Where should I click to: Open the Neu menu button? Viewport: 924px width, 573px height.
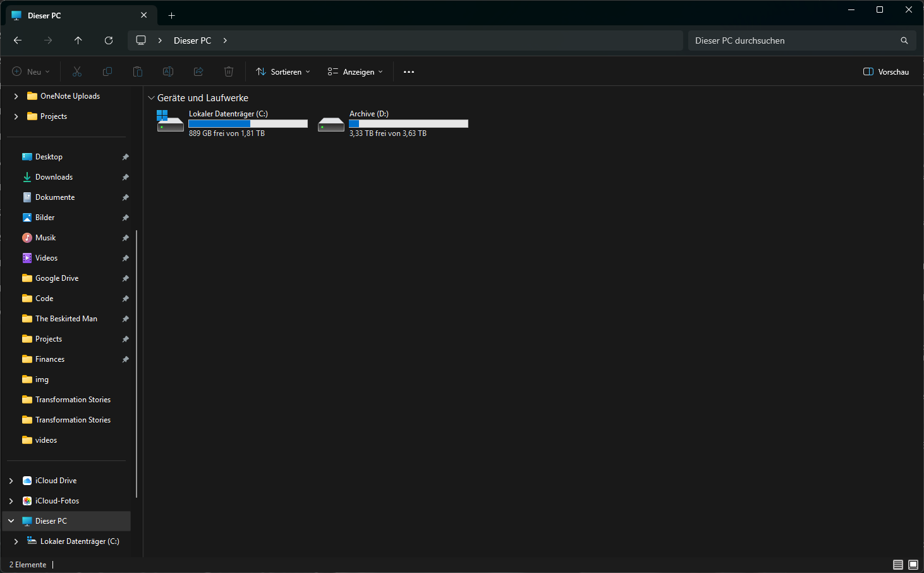[31, 72]
